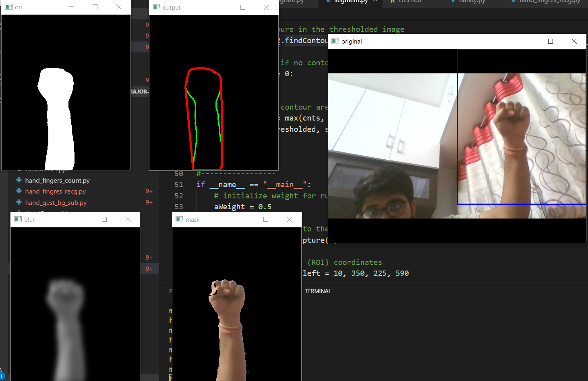Click the 9+ badge beside hand_fingres_recg.py
Screen dimensions: 588x381
tap(149, 191)
